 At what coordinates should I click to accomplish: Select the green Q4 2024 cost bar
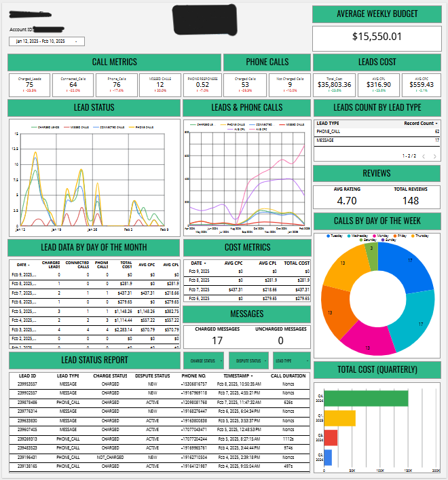pos(366,398)
